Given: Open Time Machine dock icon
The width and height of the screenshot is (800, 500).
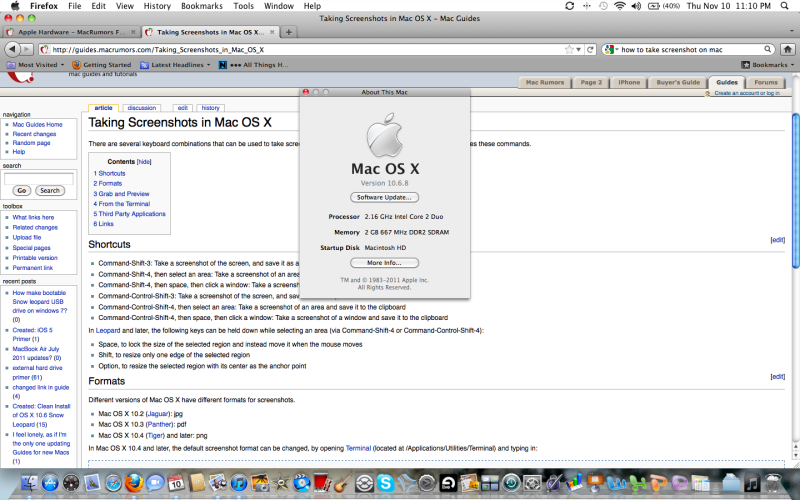Looking at the screenshot, I should point(511,483).
